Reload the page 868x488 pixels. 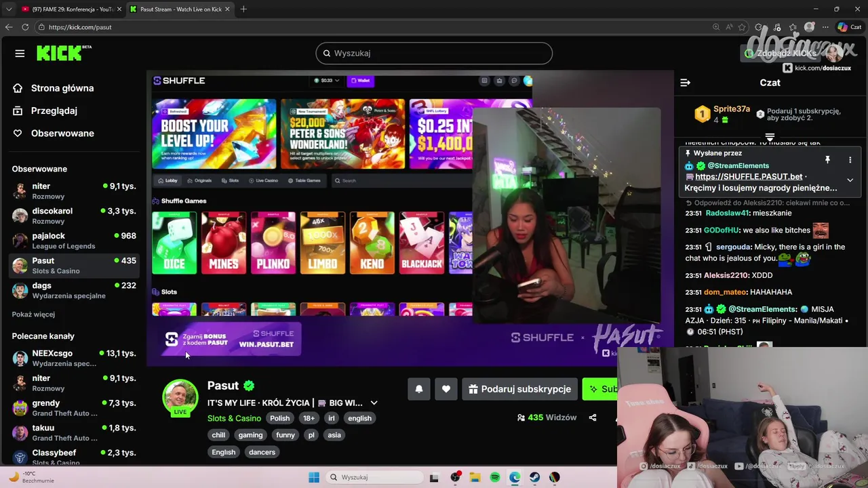pyautogui.click(x=25, y=27)
